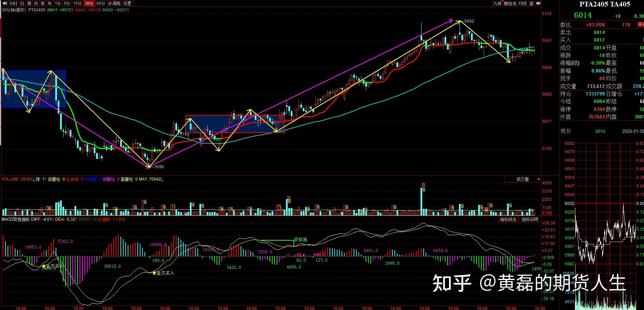Click the X100 volume scale box

tap(547, 213)
